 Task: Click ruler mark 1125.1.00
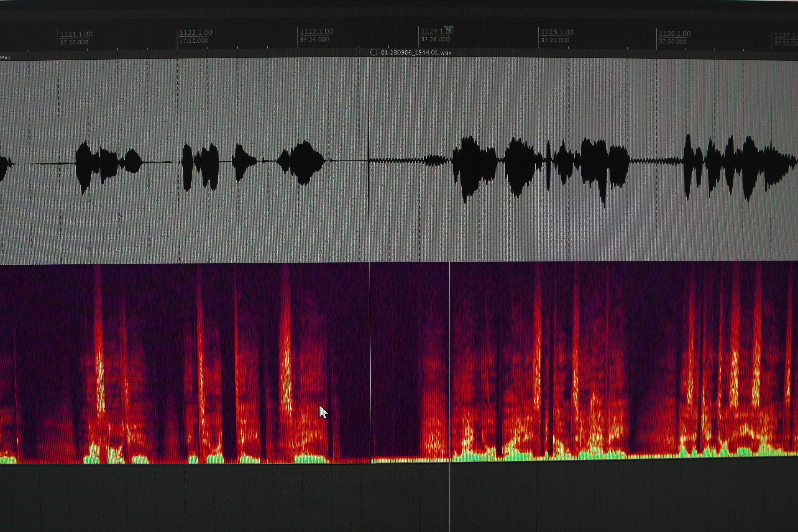(x=557, y=32)
